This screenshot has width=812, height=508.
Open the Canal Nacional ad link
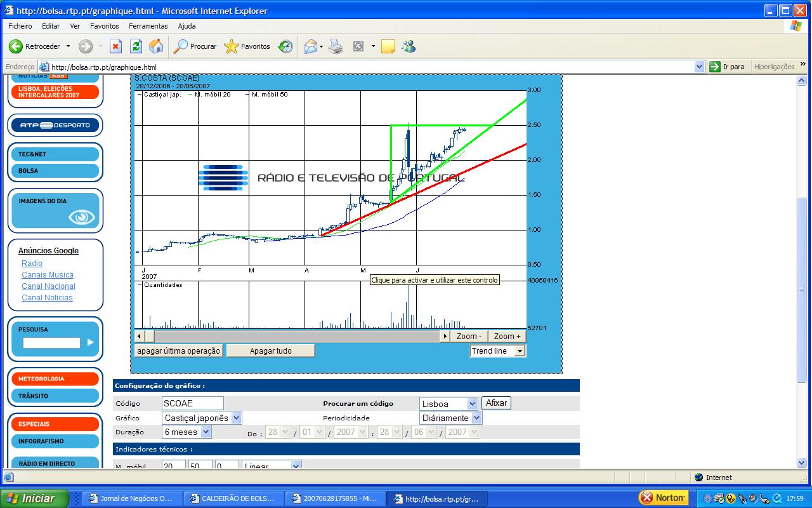click(49, 286)
